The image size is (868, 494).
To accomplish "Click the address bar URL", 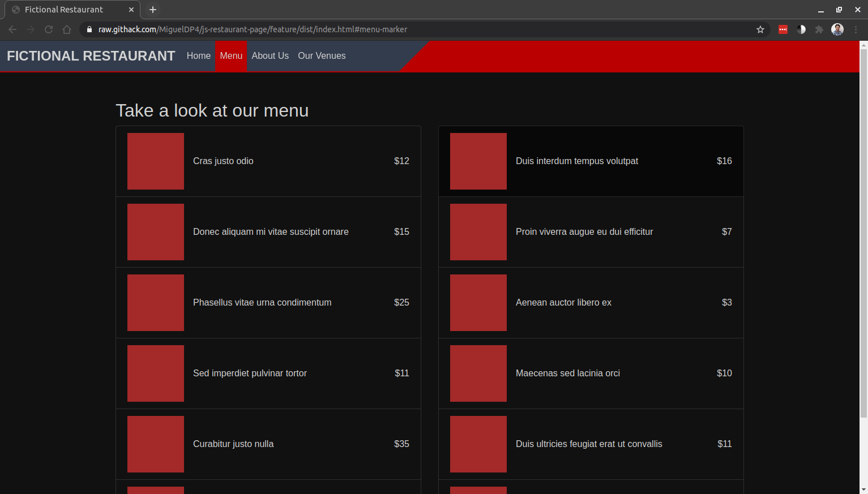I will click(x=253, y=29).
